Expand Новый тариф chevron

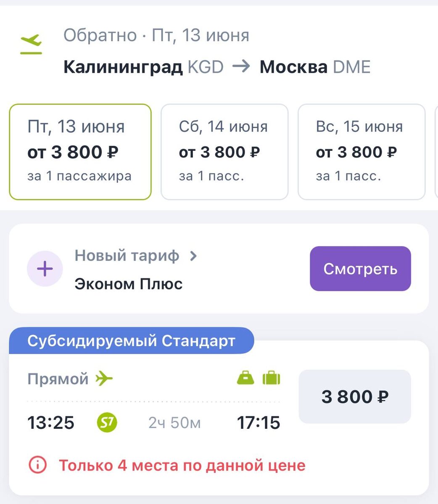(193, 256)
